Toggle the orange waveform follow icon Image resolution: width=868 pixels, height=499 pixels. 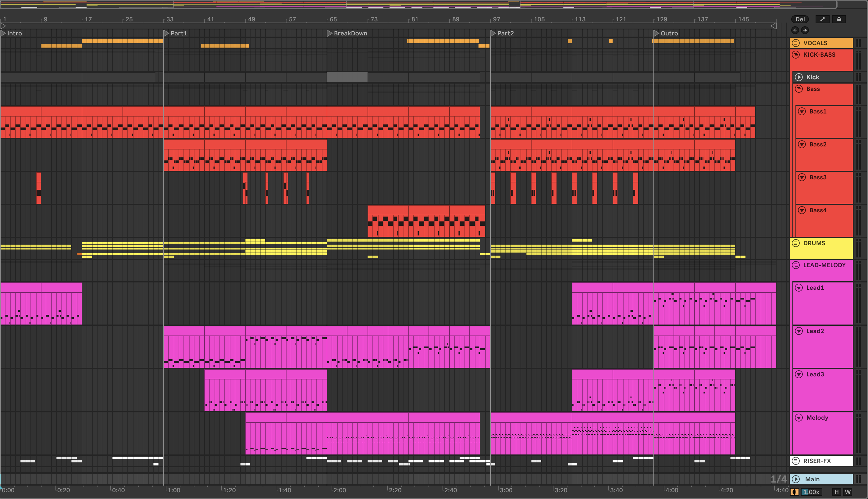click(794, 492)
